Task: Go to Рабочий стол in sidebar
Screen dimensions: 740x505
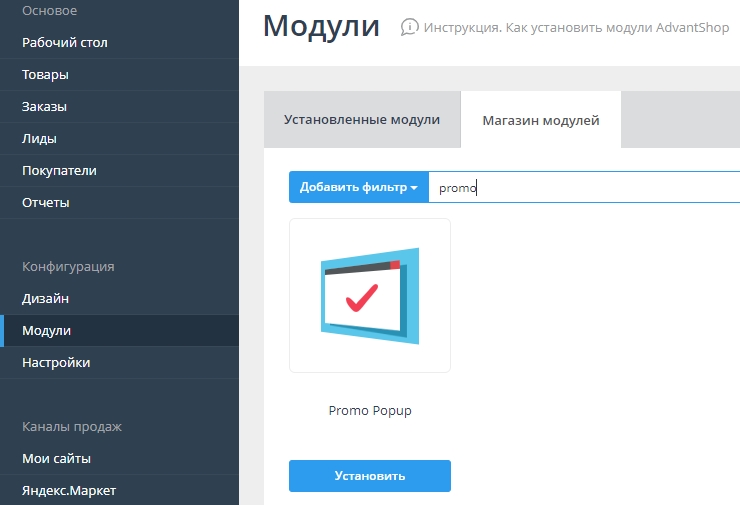Action: click(x=65, y=43)
